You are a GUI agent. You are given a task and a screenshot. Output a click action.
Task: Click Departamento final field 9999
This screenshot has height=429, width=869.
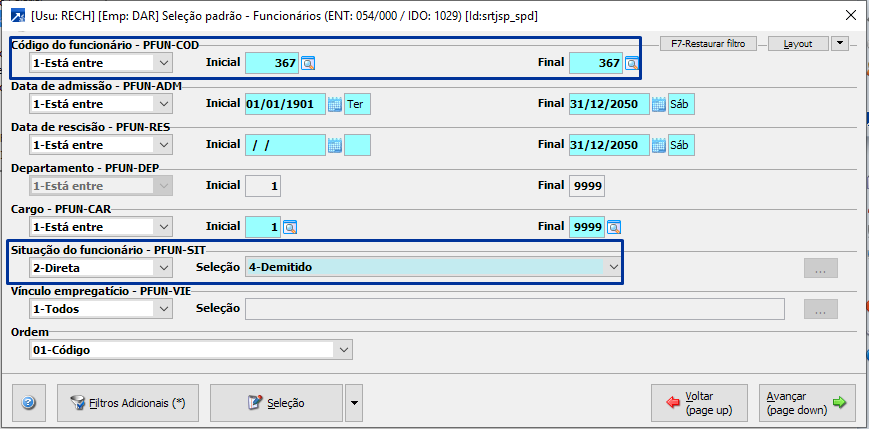(587, 186)
